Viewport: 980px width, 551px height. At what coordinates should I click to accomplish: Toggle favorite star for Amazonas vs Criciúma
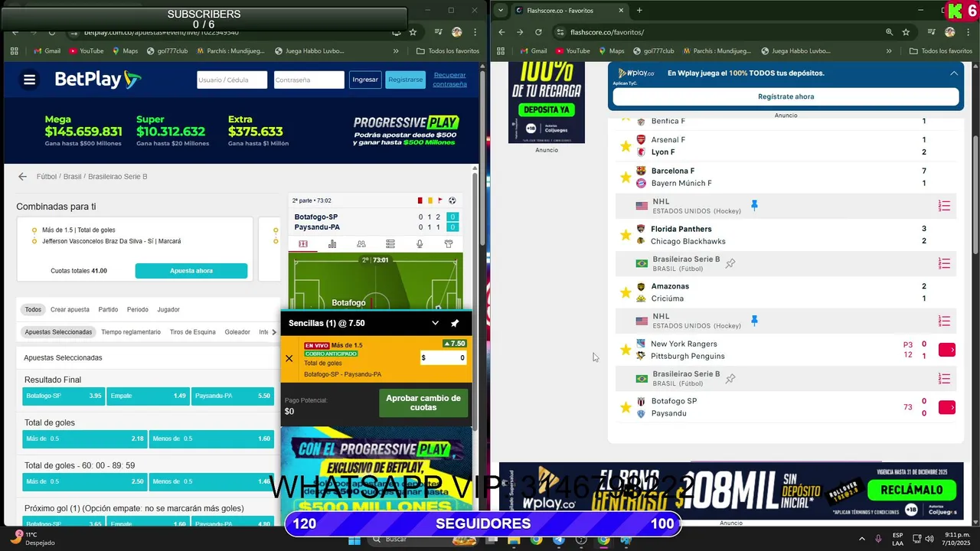(626, 292)
